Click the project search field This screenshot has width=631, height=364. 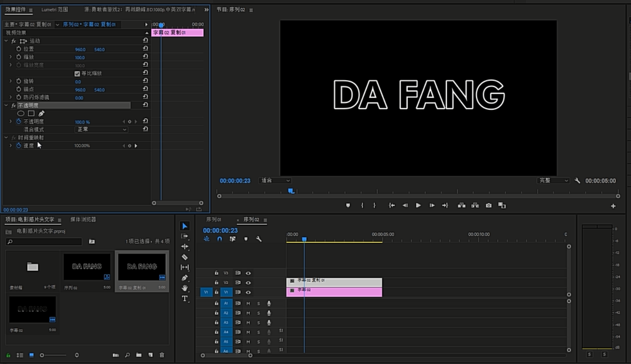tap(44, 242)
